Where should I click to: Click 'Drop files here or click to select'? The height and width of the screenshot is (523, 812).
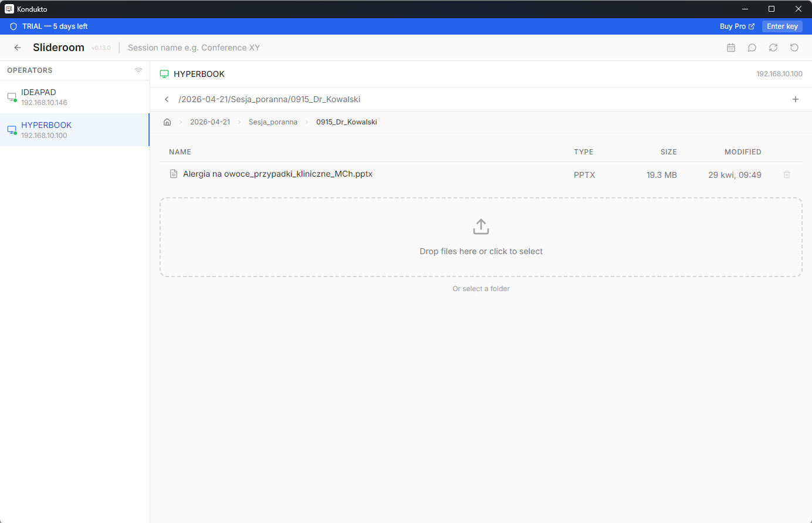481,251
